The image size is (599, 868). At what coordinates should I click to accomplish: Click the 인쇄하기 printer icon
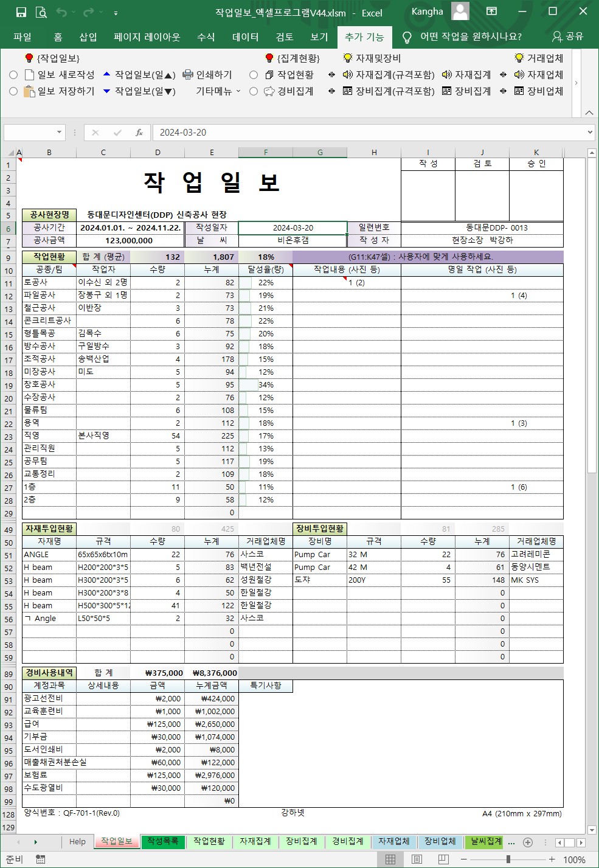[188, 75]
